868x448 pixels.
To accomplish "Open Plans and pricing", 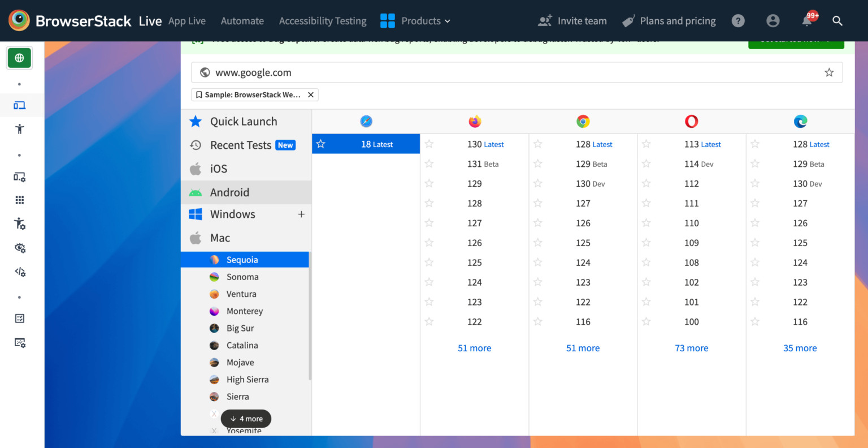I will (669, 21).
